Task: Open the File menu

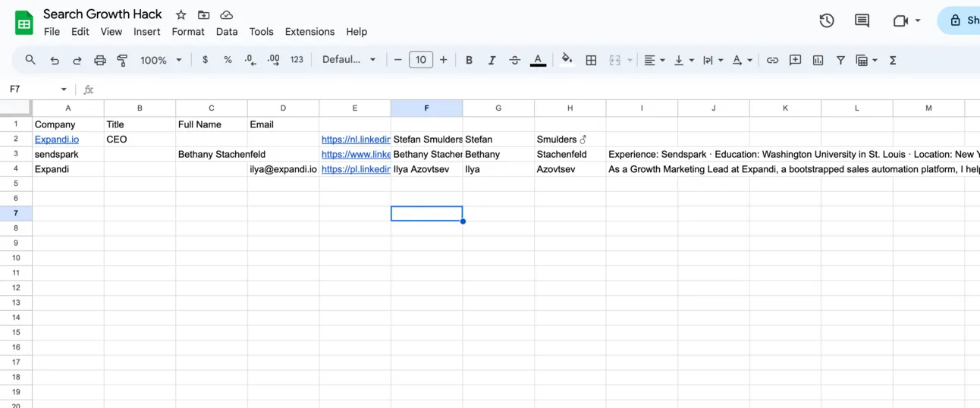Action: point(52,32)
